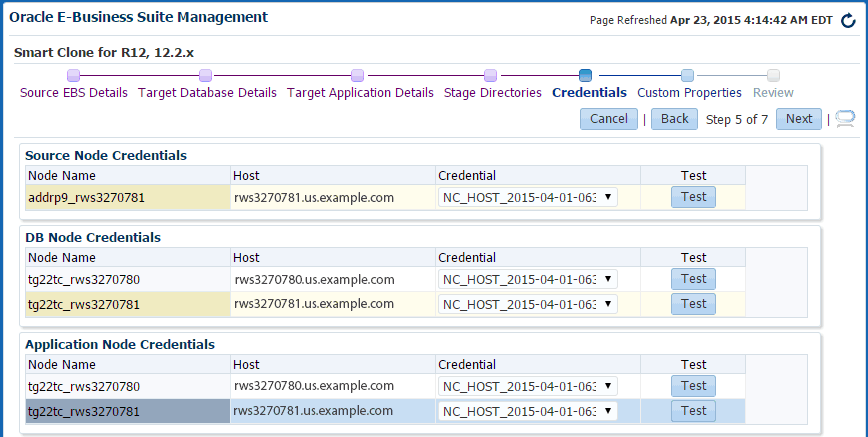Proceed with the Next button
The image size is (868, 437).
pos(799,119)
